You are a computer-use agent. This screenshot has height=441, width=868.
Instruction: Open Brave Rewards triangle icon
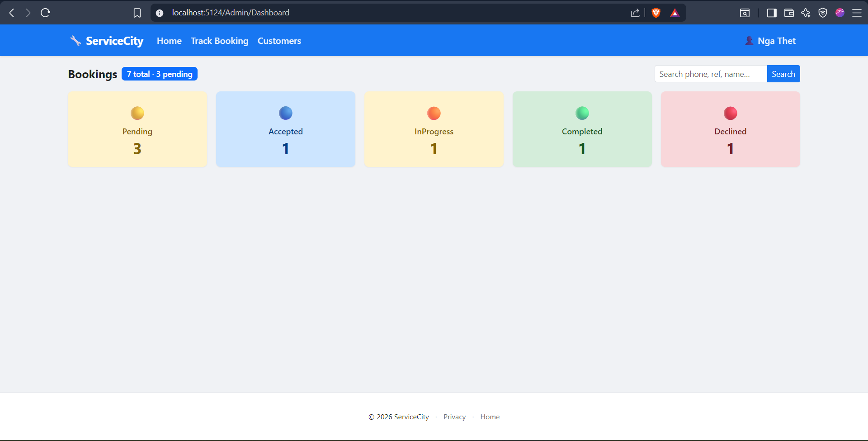click(675, 13)
